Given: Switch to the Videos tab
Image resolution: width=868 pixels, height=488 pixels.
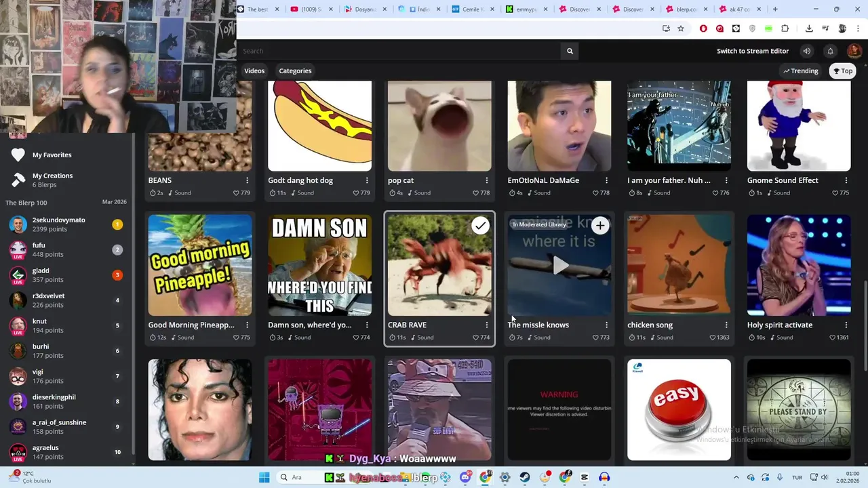Looking at the screenshot, I should (x=254, y=70).
